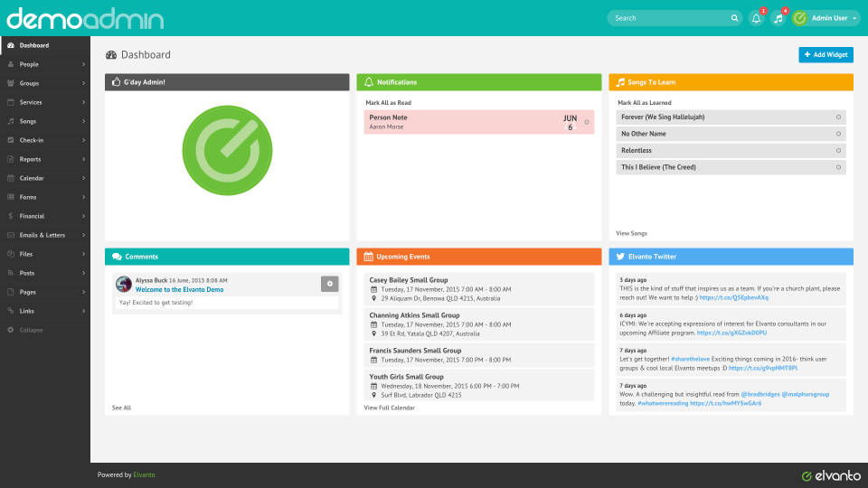
Task: Click the Elvanto link in footer
Action: click(x=144, y=474)
